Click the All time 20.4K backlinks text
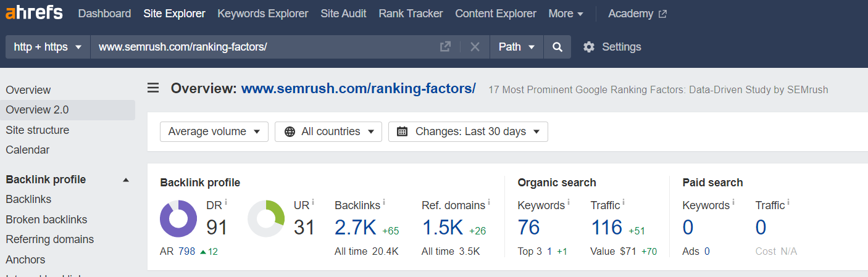Image resolution: width=868 pixels, height=277 pixels. (367, 251)
